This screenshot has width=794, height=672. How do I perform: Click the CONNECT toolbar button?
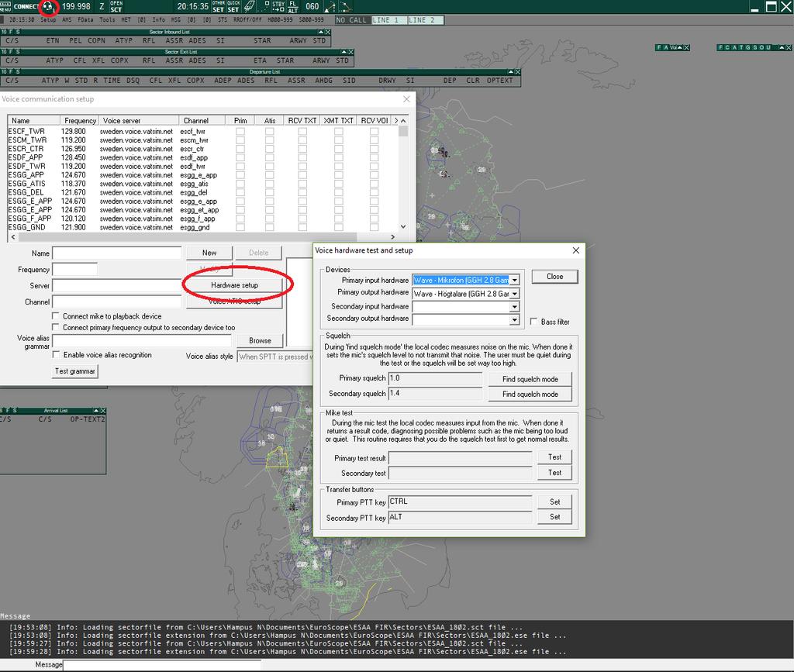(x=26, y=6)
